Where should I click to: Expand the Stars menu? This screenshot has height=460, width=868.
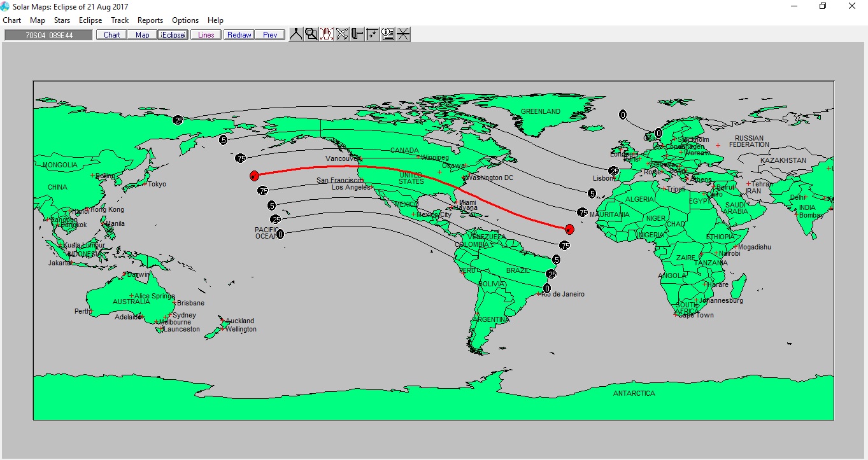pyautogui.click(x=62, y=20)
